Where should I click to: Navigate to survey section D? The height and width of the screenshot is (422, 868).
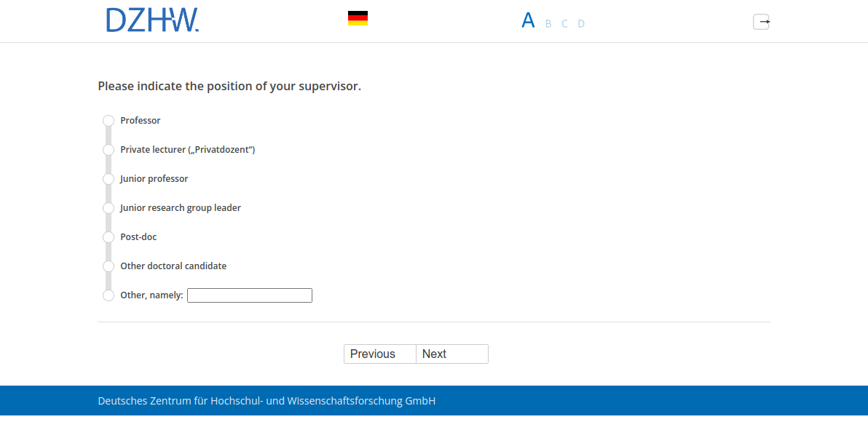coord(581,24)
